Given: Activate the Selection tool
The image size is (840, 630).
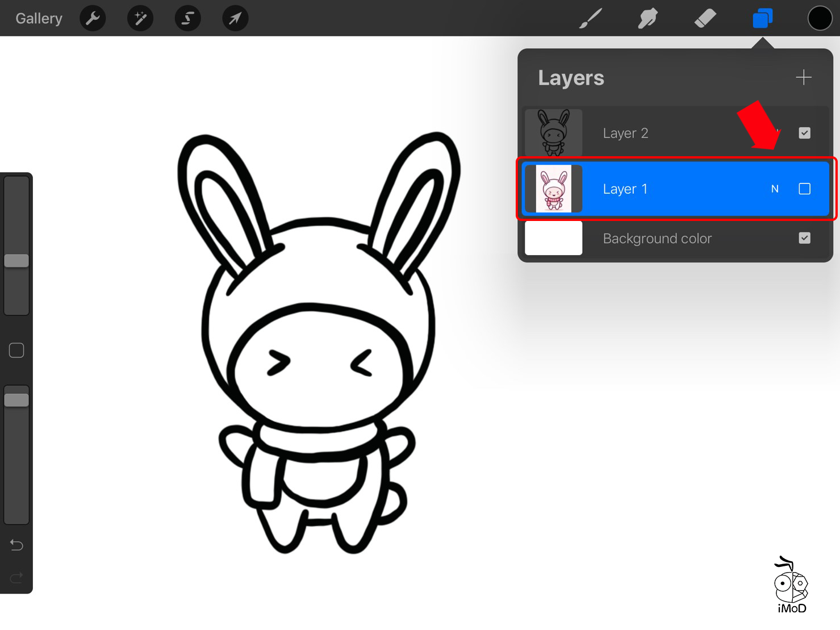Looking at the screenshot, I should point(187,19).
